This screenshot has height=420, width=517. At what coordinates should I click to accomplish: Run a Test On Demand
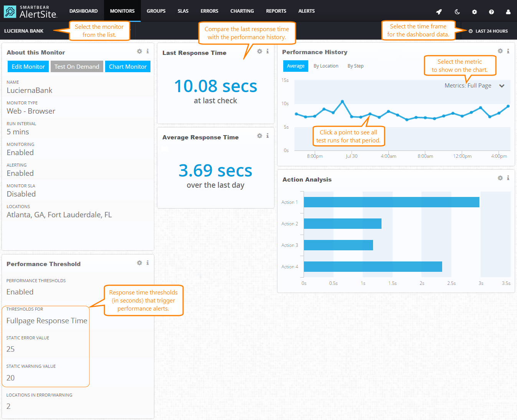click(76, 66)
